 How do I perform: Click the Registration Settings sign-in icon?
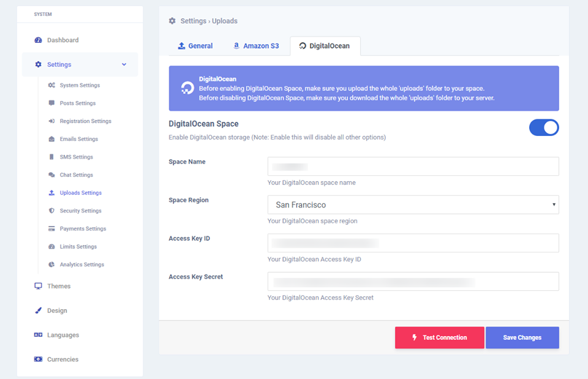click(51, 121)
